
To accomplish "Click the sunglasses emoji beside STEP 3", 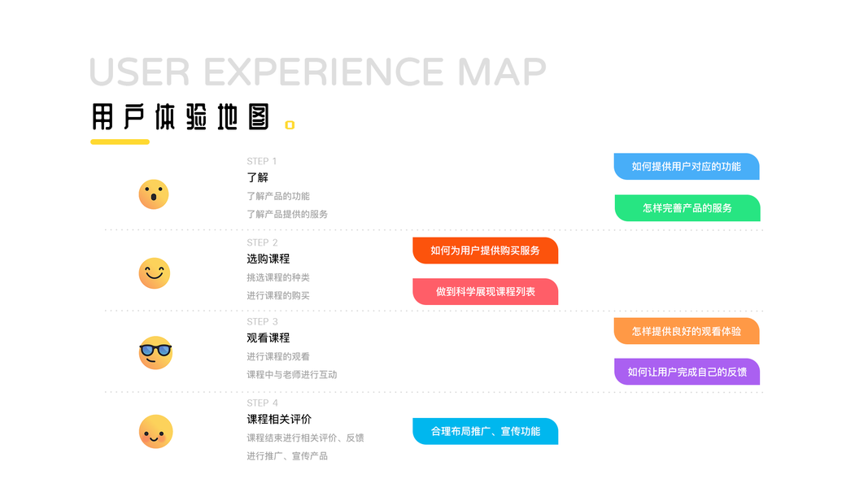I will pyautogui.click(x=155, y=352).
